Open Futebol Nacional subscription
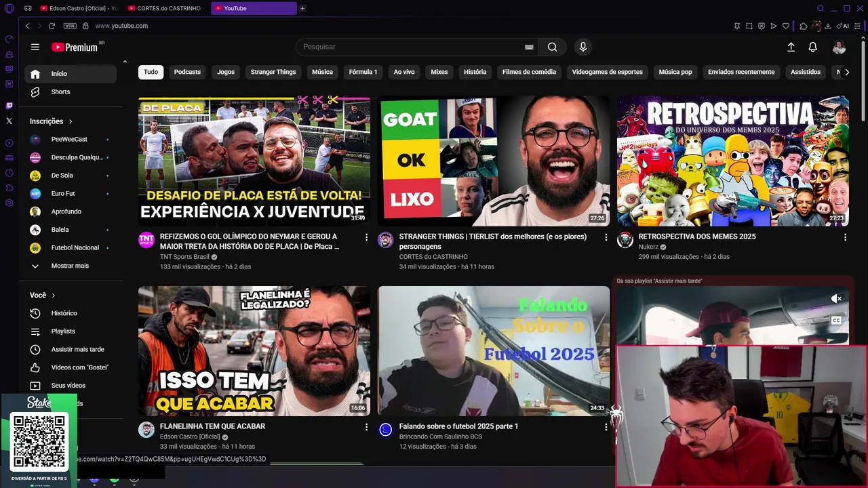The image size is (868, 488). pos(71,247)
